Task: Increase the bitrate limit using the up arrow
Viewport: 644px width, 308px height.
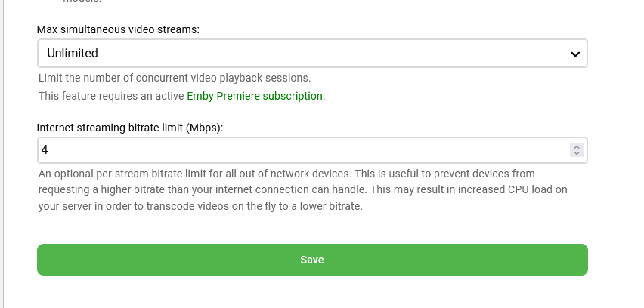Action: 577,146
